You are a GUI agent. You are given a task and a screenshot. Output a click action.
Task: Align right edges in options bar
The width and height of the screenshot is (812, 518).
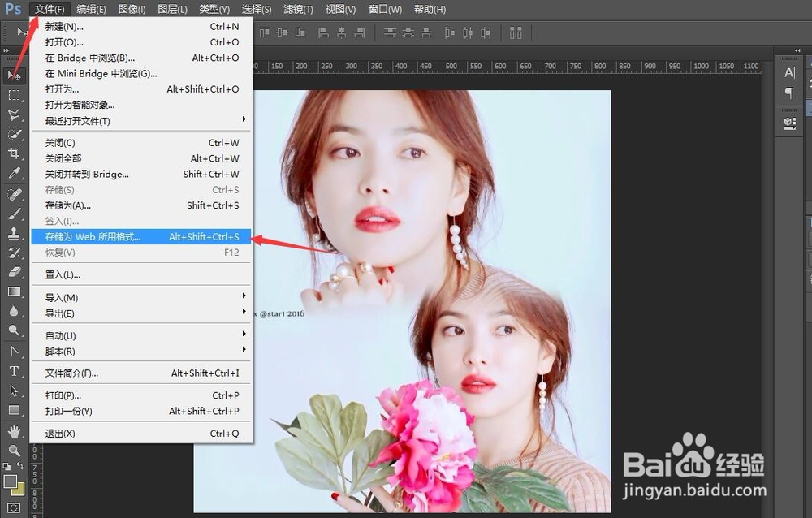(x=360, y=33)
